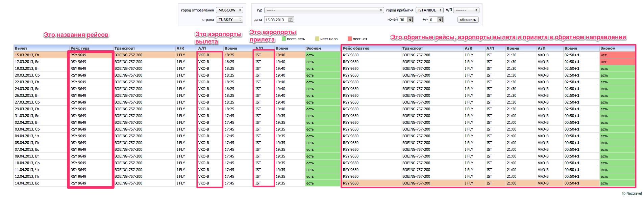This screenshot has height=198, width=644.
Task: Click the yellow 'мест мало' legend swatch
Action: (317, 39)
